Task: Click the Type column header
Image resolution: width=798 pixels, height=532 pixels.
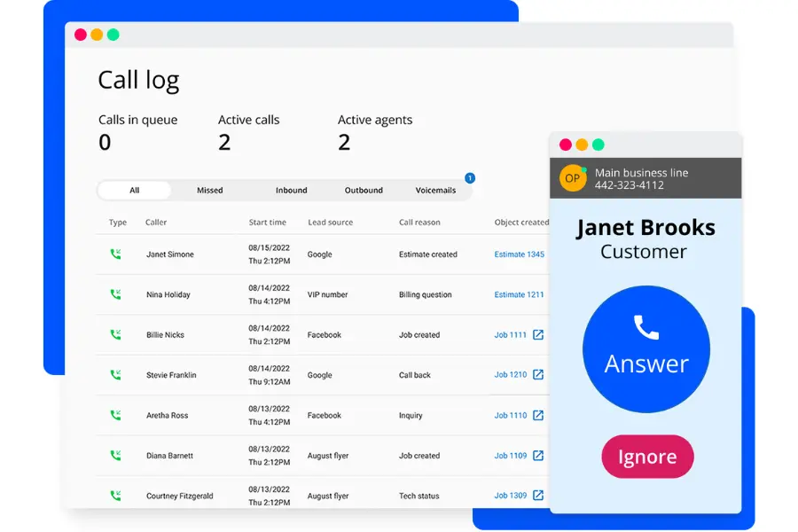Action: click(118, 223)
